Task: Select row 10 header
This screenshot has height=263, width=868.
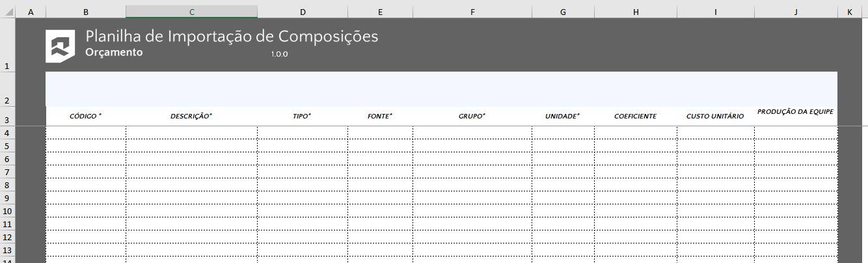Action: point(7,211)
